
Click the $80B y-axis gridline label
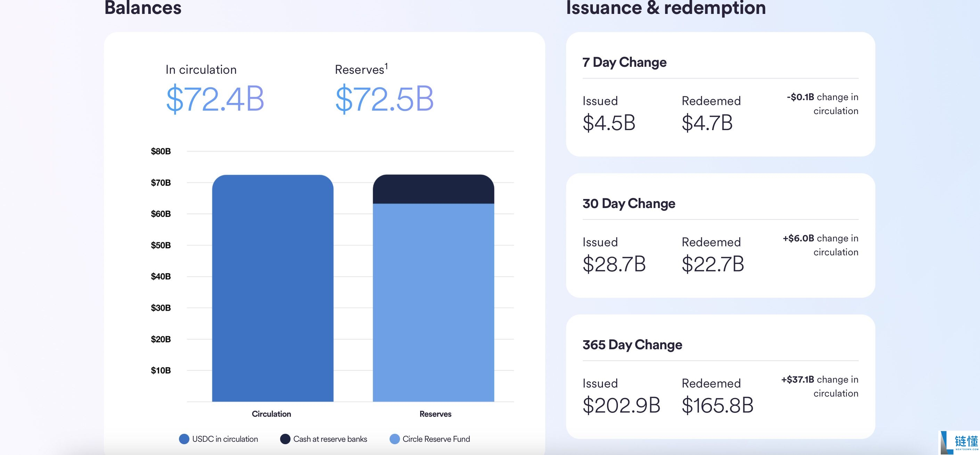[161, 152]
